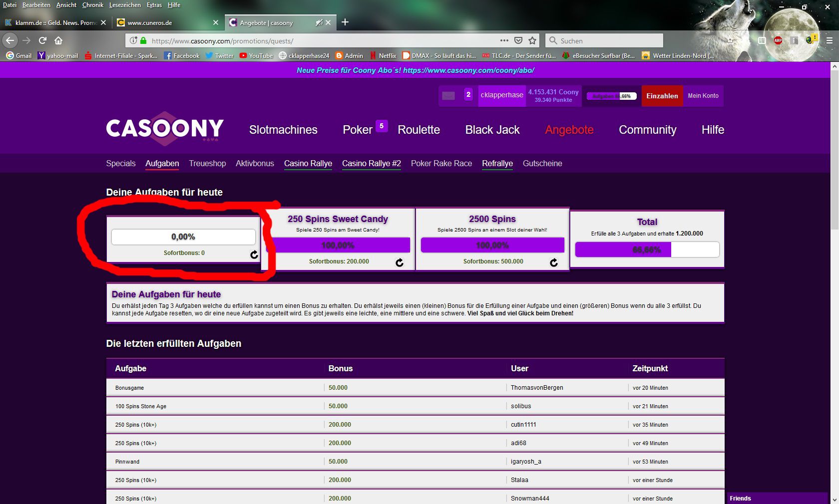Reset the 250 Spins Sweet Candy task
This screenshot has width=839, height=504.
click(400, 262)
